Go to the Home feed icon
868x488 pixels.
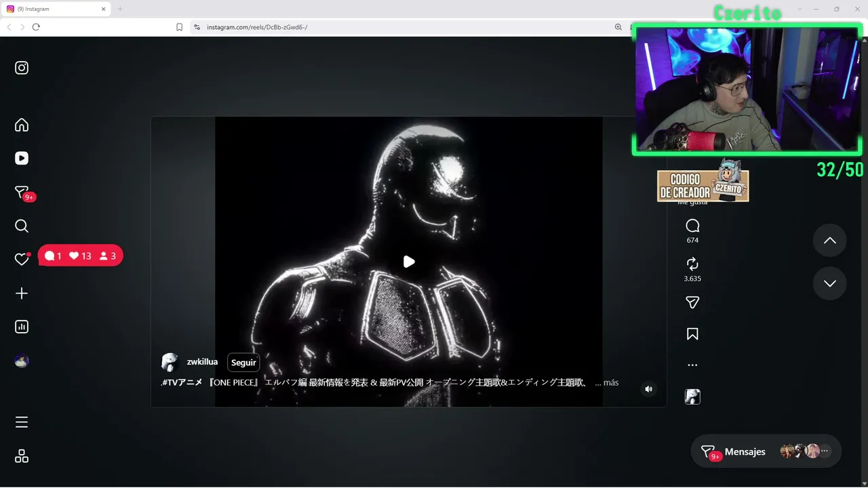coord(22,125)
